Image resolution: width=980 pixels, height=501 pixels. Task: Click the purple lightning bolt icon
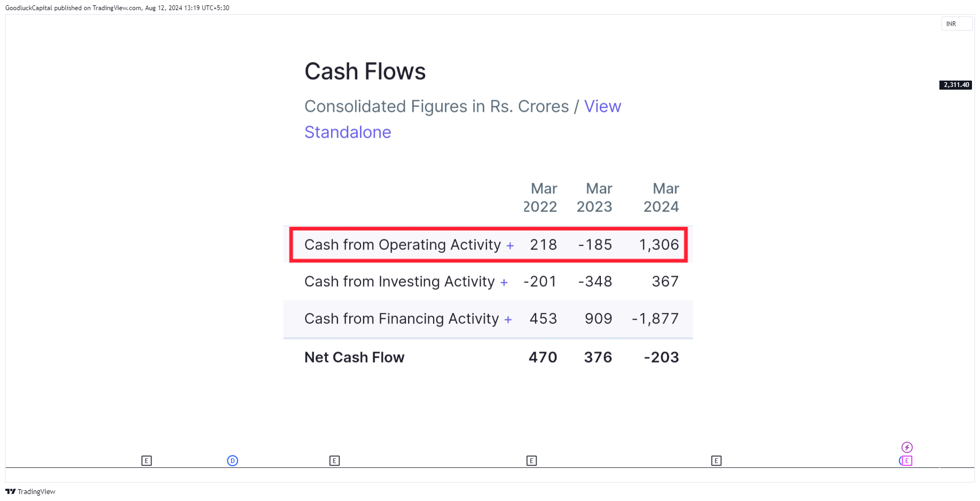click(x=907, y=447)
